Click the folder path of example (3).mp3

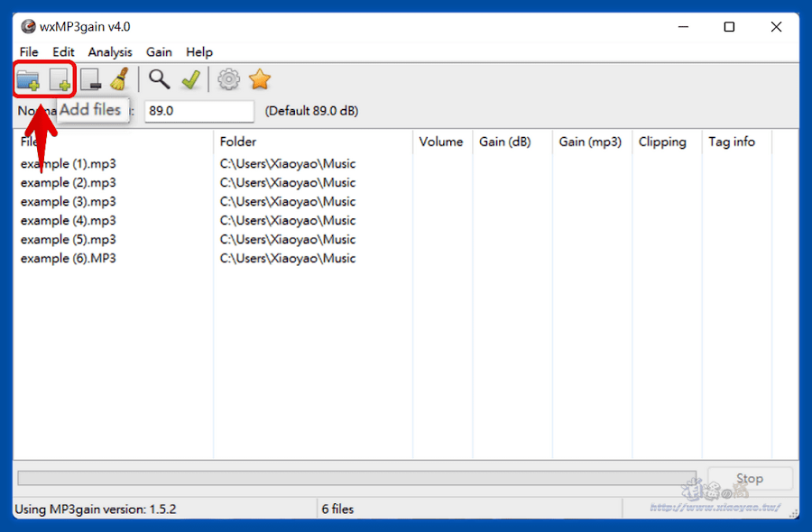point(288,202)
